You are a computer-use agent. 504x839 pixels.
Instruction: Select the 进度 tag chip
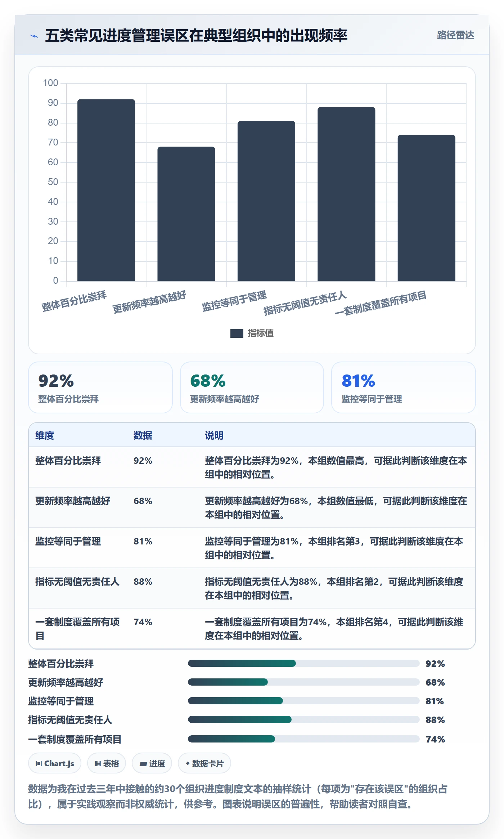pos(152,763)
